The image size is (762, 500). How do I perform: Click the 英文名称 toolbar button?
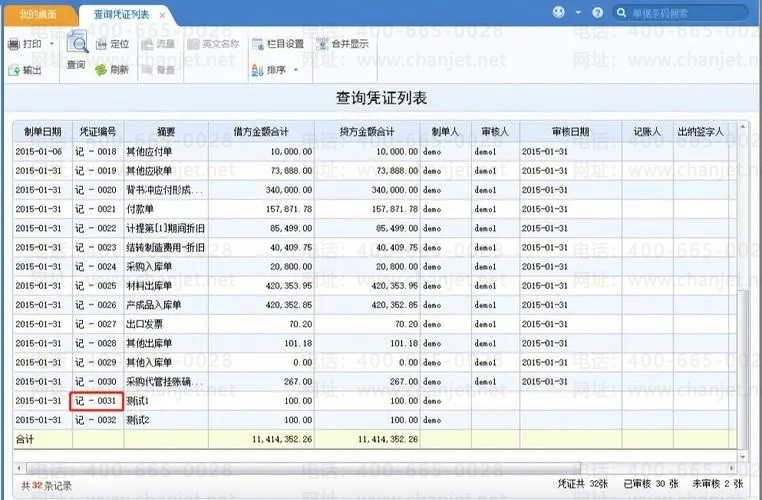coord(213,44)
